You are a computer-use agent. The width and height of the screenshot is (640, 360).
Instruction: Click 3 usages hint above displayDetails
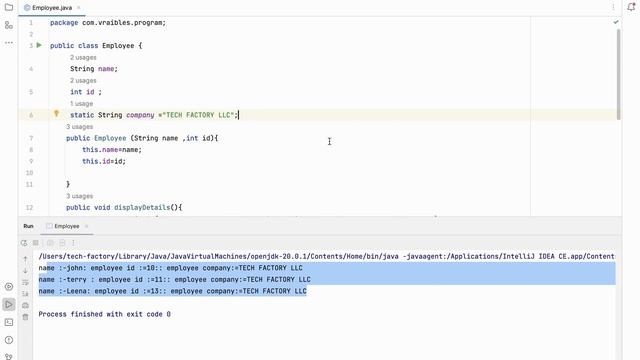tap(80, 196)
